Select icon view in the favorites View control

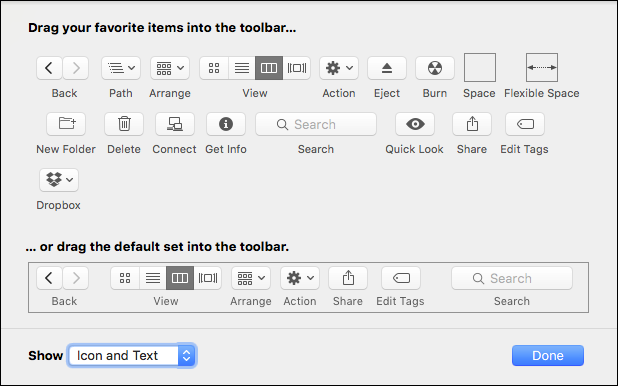[214, 68]
